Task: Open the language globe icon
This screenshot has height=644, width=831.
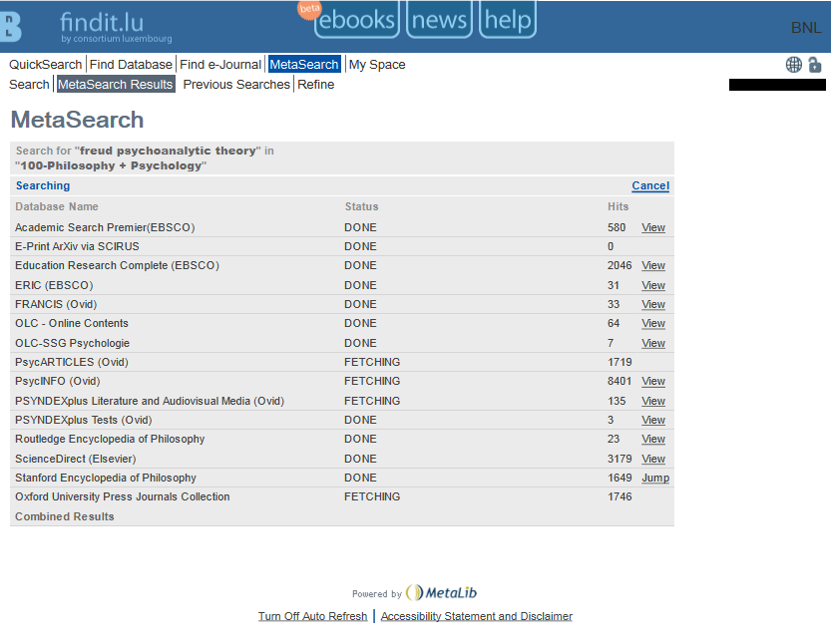Action: click(793, 65)
